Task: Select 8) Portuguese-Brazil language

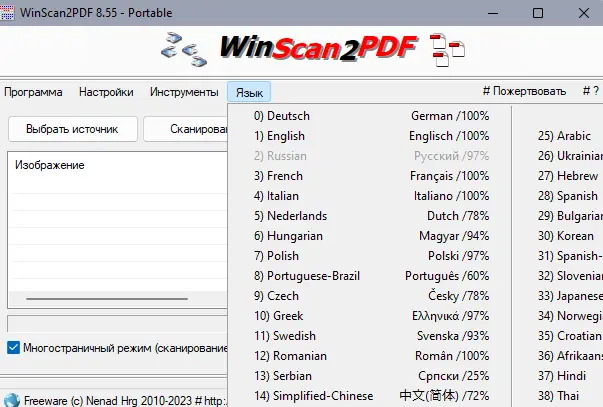Action: coord(371,276)
